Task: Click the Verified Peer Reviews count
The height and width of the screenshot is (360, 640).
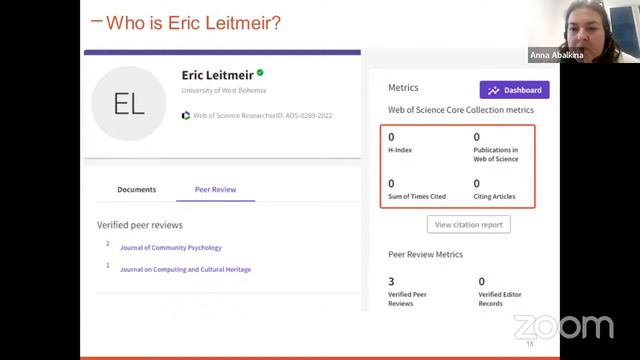Action: (391, 282)
